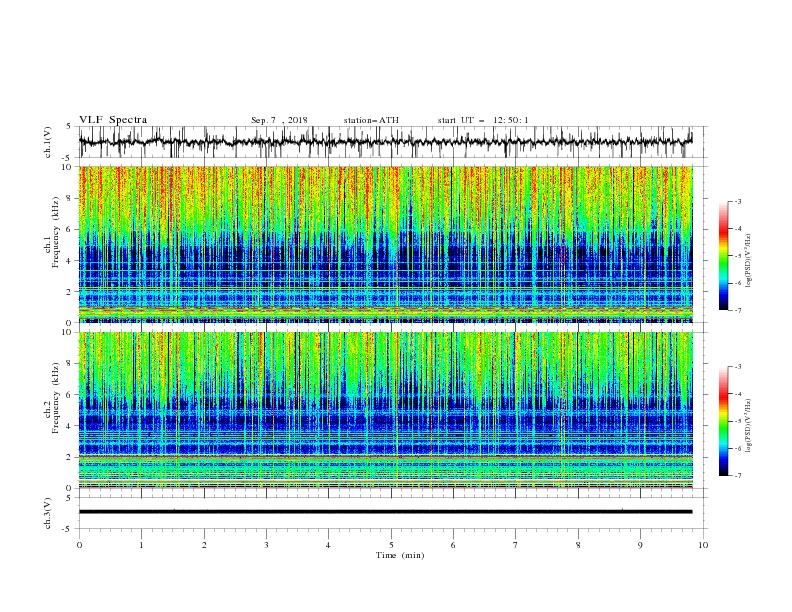
Task: Select the "ch.3(V)" axis label
Action: point(48,513)
